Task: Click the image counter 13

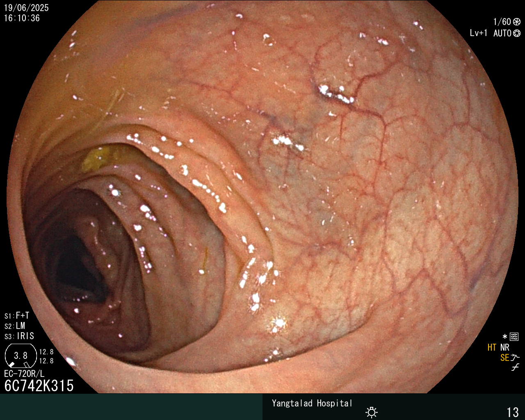Action: click(513, 412)
